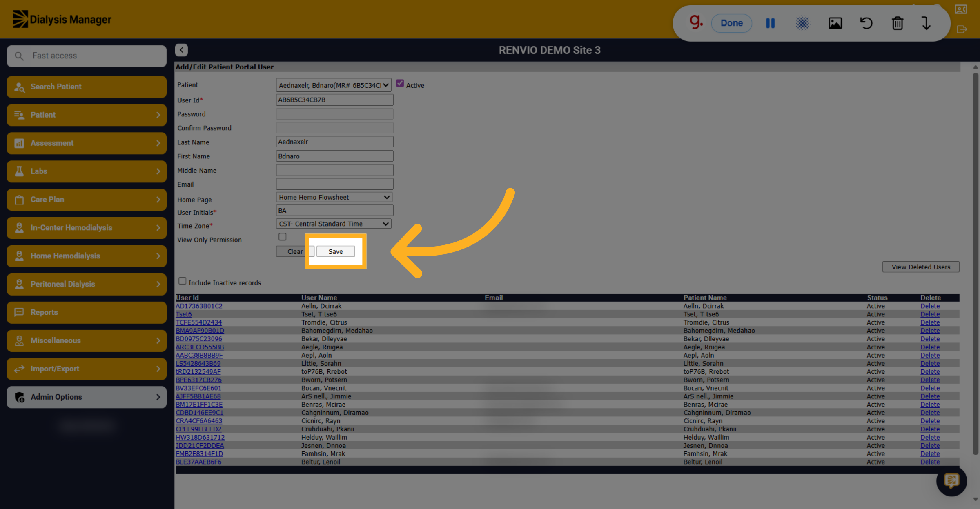The width and height of the screenshot is (980, 509).
Task: Click Delete link for Beltur, Lenoil row
Action: [x=930, y=462]
